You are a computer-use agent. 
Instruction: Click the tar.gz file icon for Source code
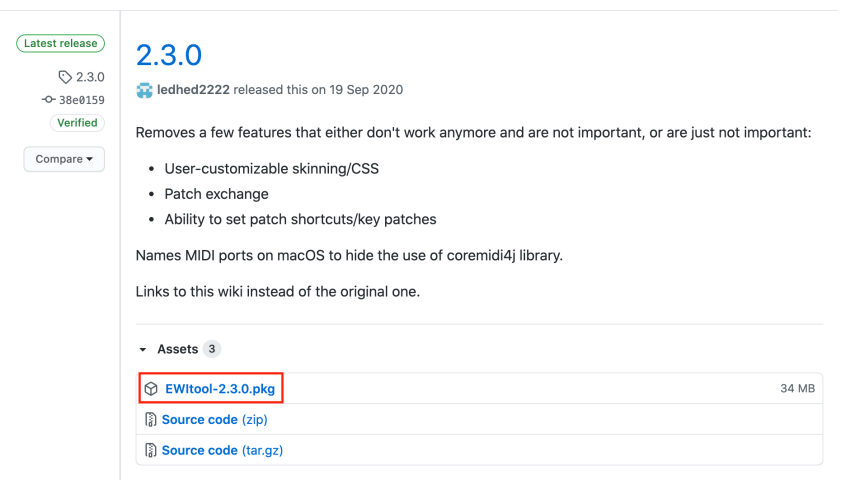[x=151, y=450]
